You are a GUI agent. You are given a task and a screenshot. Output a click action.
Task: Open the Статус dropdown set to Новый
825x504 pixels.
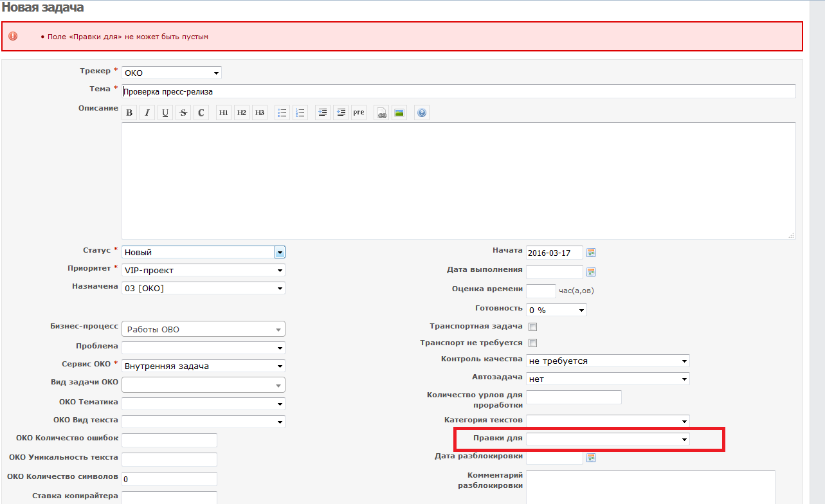203,253
